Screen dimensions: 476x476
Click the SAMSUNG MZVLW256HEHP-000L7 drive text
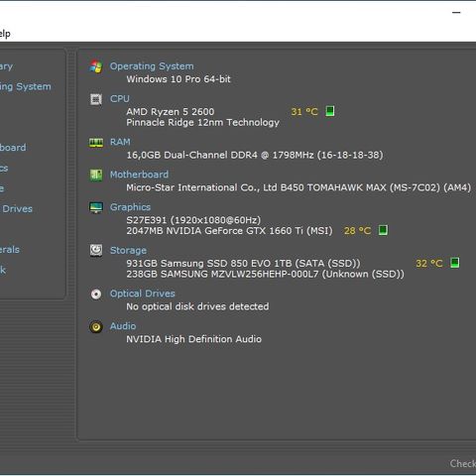[x=265, y=274]
